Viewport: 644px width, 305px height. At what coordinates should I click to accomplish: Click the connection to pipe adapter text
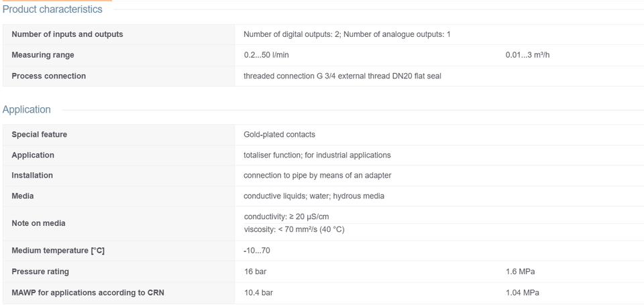tap(317, 176)
